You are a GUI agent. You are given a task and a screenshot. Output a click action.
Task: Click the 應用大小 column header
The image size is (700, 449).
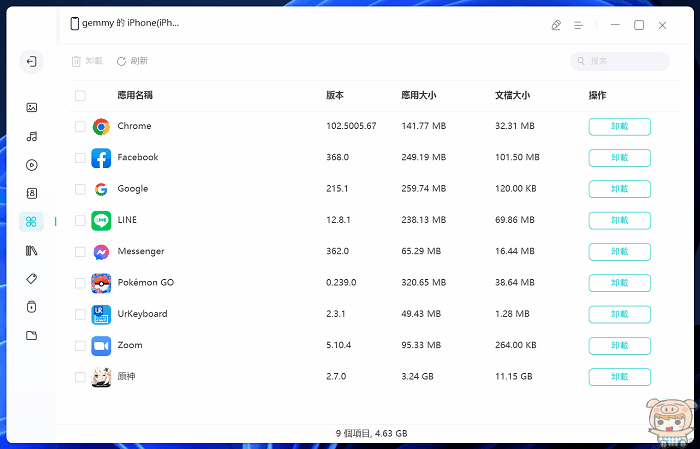(419, 95)
